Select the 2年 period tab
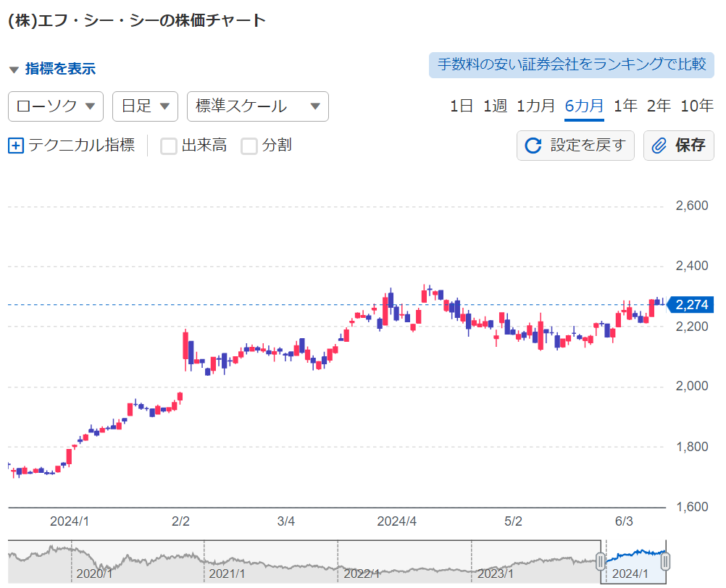 (x=659, y=106)
